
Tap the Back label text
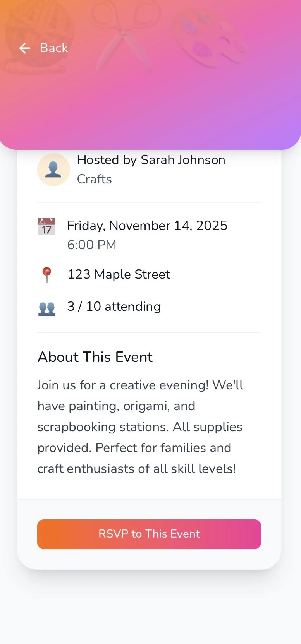[x=54, y=48]
